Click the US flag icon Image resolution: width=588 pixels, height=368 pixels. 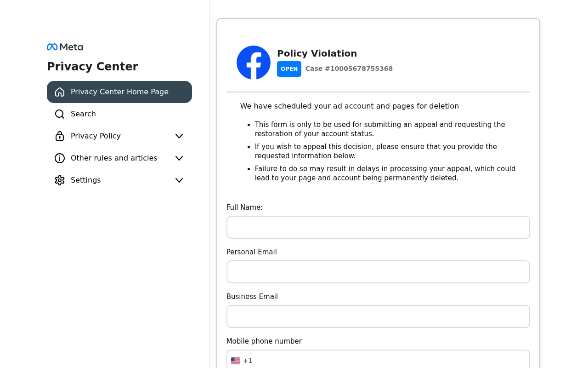pyautogui.click(x=236, y=361)
